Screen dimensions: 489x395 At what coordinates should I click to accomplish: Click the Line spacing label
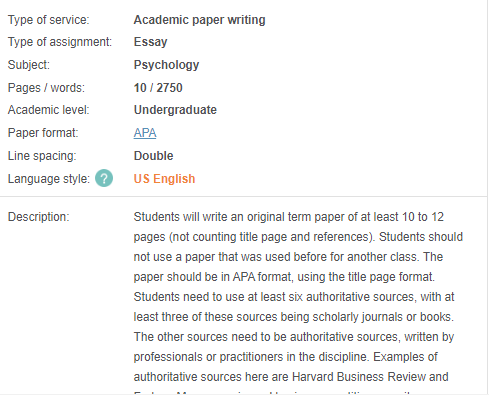tap(42, 156)
